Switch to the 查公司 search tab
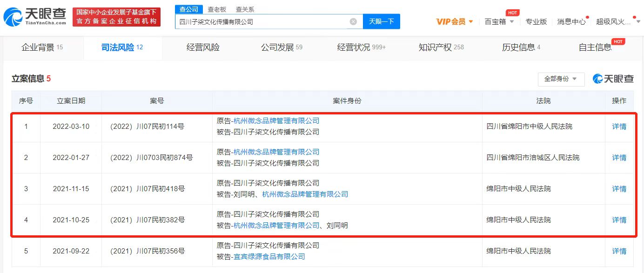Viewport: 644px width, 273px height. click(x=189, y=9)
